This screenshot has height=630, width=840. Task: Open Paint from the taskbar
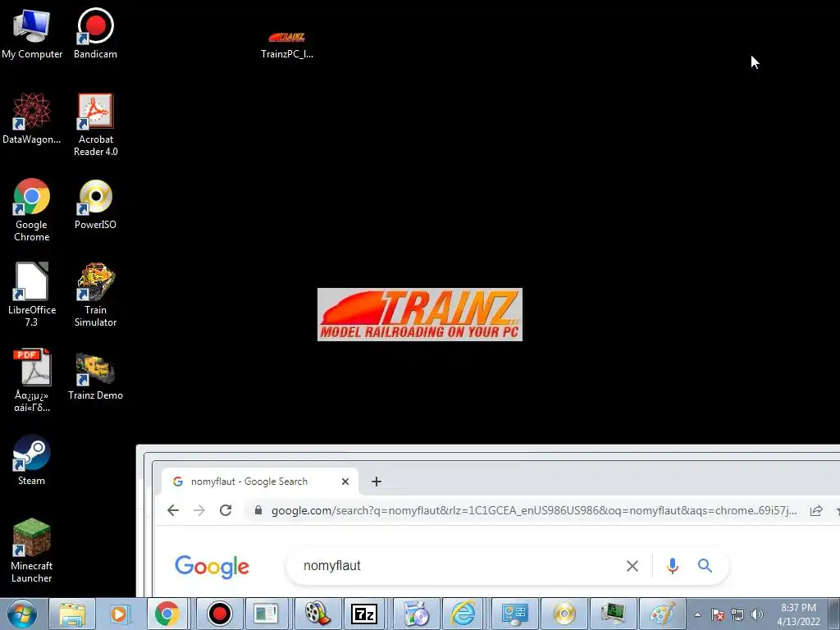(x=663, y=614)
